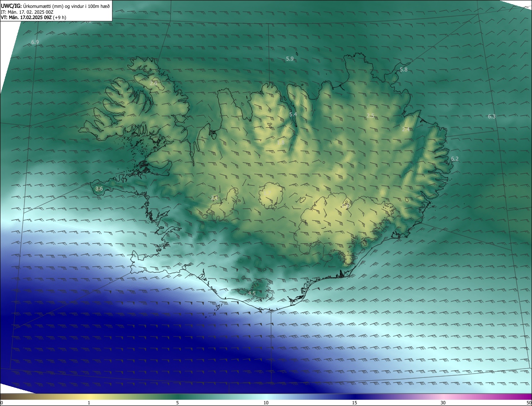Click the 4.5 value label in south Iceland
Image resolution: width=532 pixels, height=406 pixels.
[x=251, y=293]
